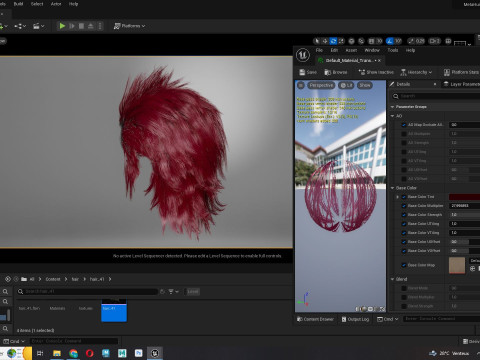This screenshot has width=480, height=360.
Task: Open the Hierarchy dropdown
Action: (x=416, y=72)
